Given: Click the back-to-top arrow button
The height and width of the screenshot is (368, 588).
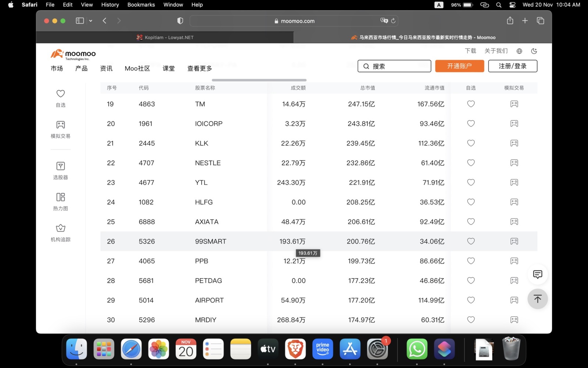Looking at the screenshot, I should click(538, 299).
